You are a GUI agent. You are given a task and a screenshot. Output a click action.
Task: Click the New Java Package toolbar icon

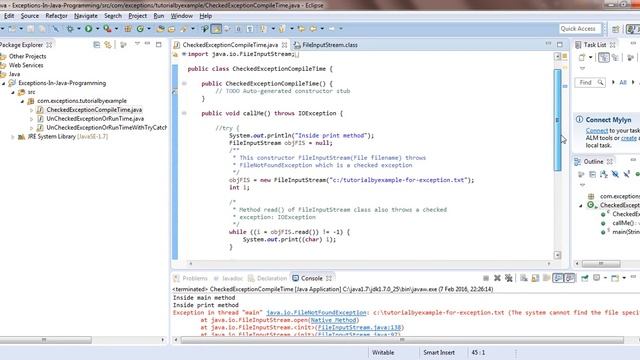128,29
